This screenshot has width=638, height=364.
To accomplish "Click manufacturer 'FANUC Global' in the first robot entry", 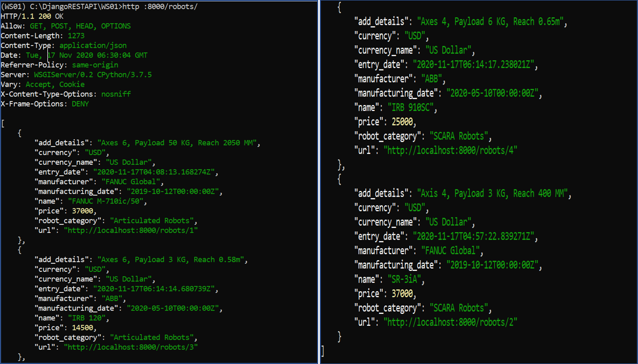I will point(131,181).
